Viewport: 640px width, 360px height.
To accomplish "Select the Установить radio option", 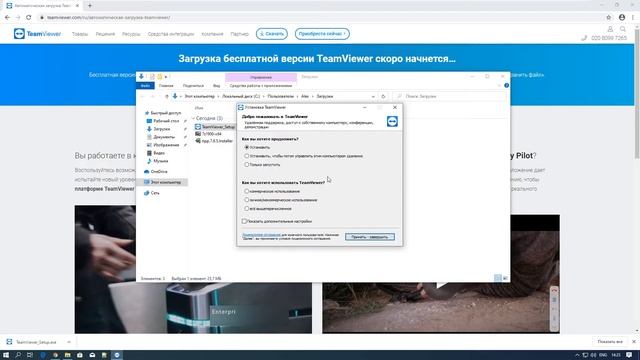I will (x=257, y=147).
